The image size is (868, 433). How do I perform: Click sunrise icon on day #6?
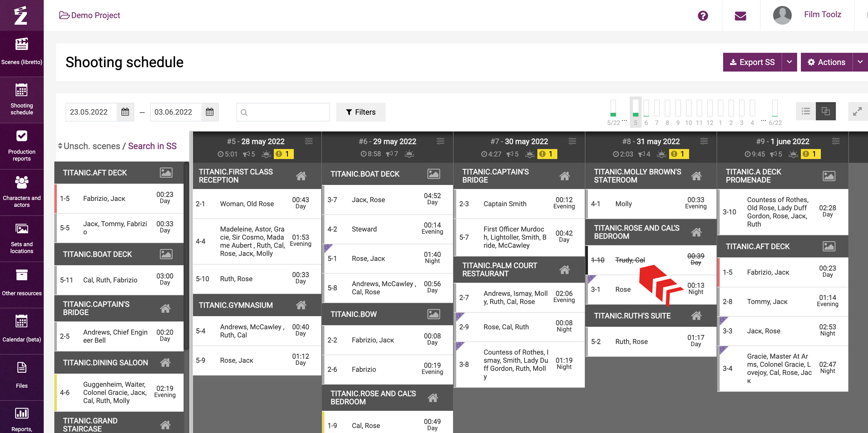coord(409,154)
